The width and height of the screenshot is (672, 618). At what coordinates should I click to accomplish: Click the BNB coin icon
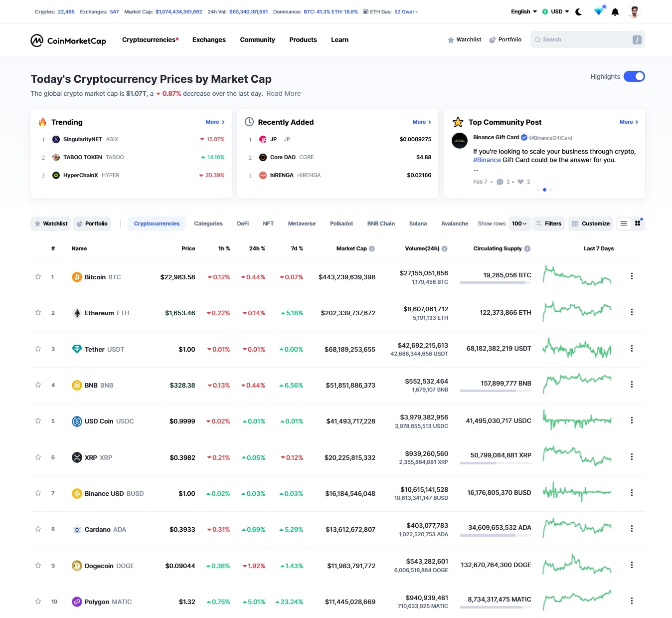pyautogui.click(x=77, y=385)
